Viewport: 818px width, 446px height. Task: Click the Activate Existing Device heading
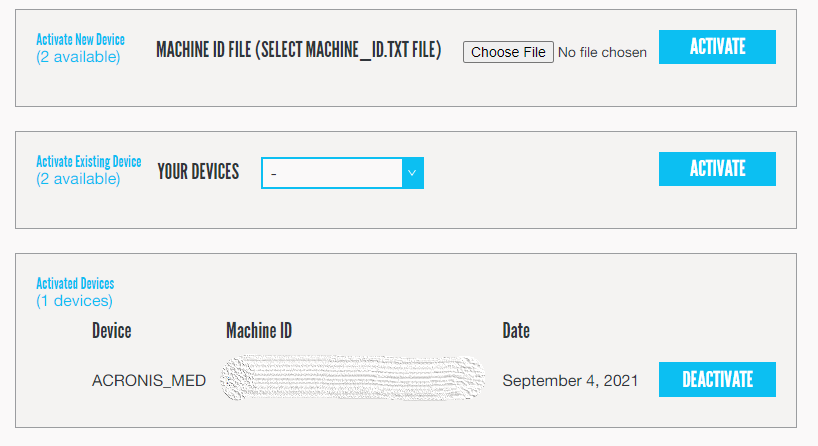click(88, 162)
